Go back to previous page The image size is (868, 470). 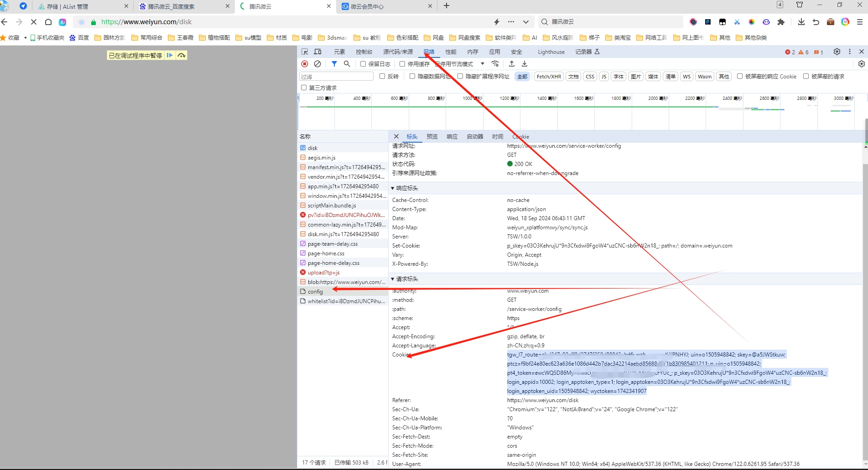5,22
